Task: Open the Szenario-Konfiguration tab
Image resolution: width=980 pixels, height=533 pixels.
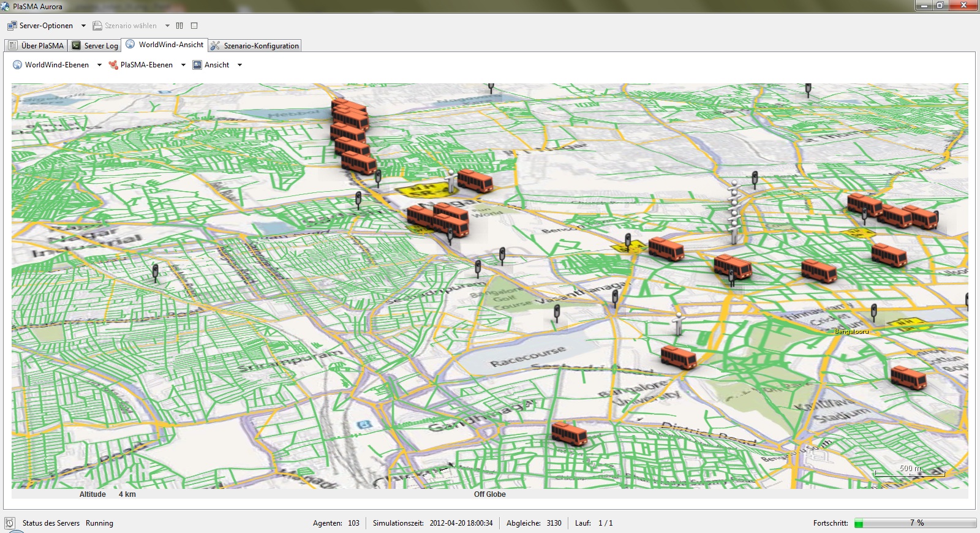Action: coord(255,46)
